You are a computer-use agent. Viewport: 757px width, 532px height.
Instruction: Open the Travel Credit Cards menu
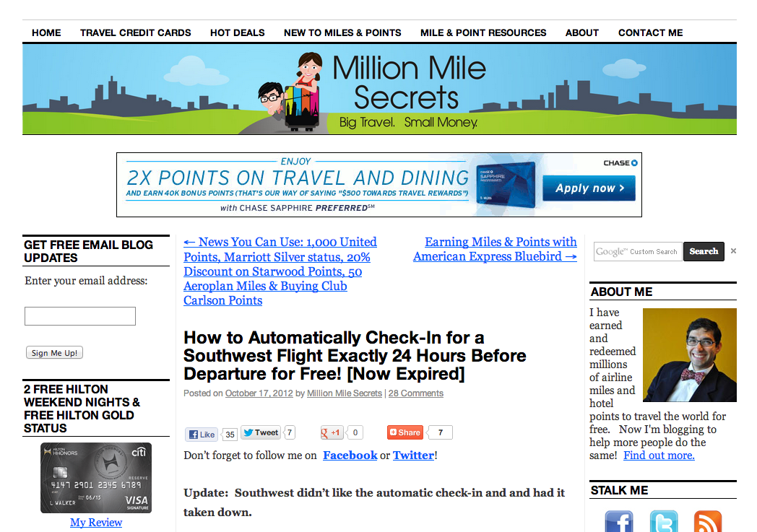click(x=136, y=32)
